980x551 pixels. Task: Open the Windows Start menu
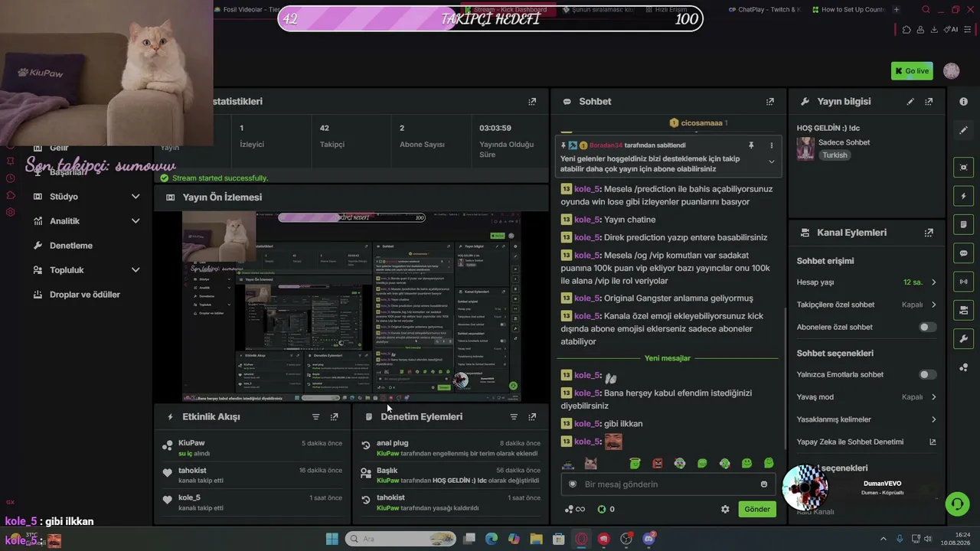[332, 539]
